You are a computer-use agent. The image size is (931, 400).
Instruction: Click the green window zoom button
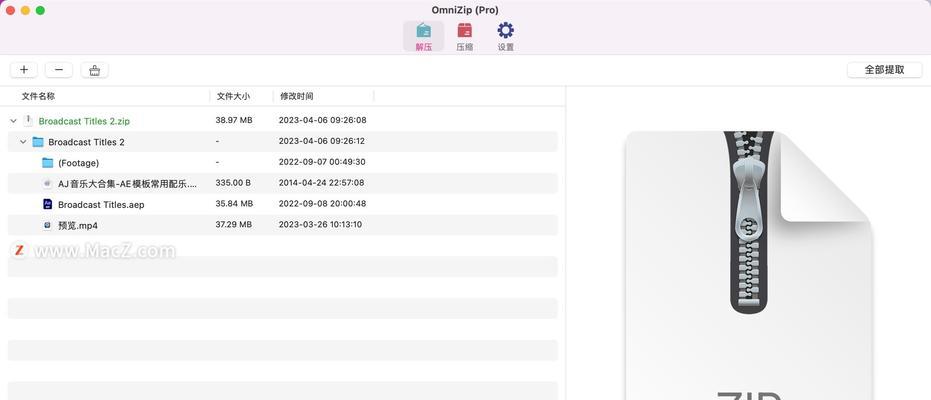tap(40, 10)
